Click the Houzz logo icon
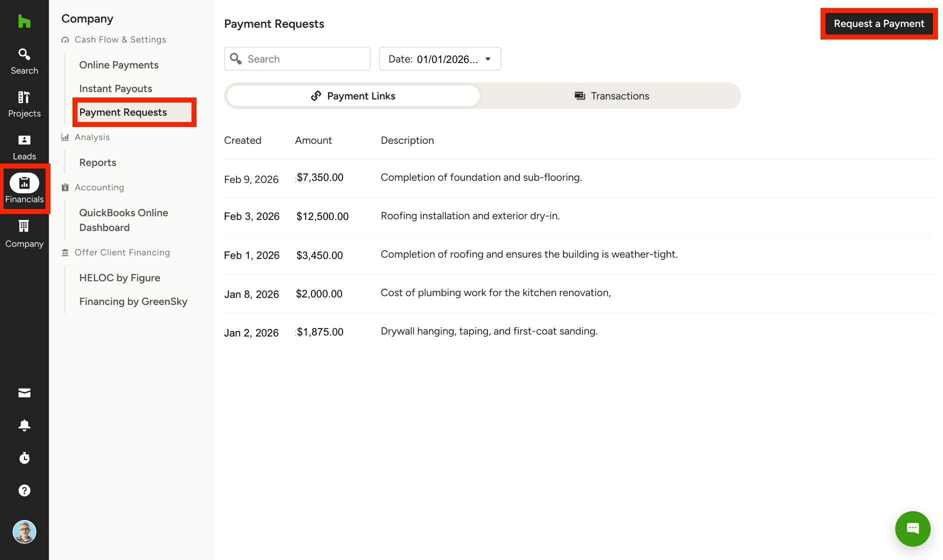This screenshot has width=943, height=560. (24, 21)
